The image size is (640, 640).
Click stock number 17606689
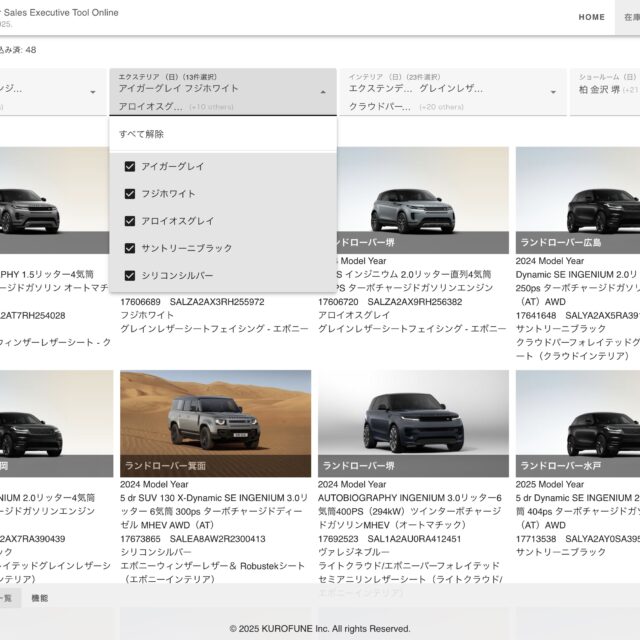pyautogui.click(x=140, y=302)
